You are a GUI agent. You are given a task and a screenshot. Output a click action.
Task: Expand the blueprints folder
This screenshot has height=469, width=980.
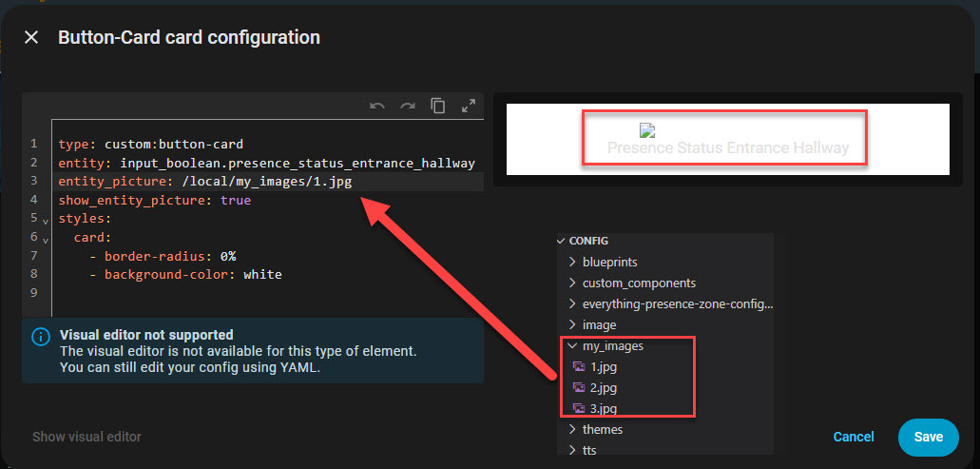(x=572, y=262)
